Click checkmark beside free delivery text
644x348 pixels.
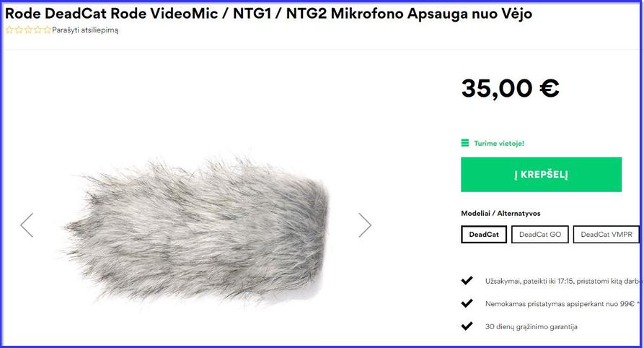(x=467, y=303)
